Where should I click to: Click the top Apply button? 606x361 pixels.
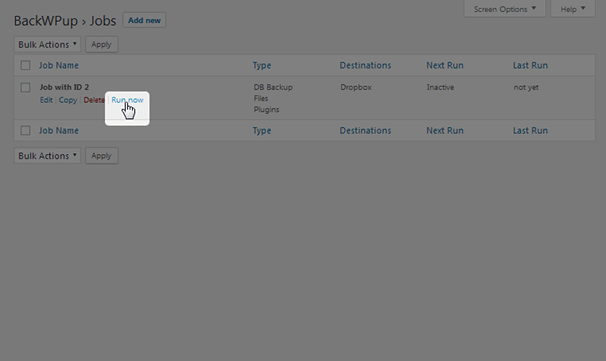click(x=101, y=44)
